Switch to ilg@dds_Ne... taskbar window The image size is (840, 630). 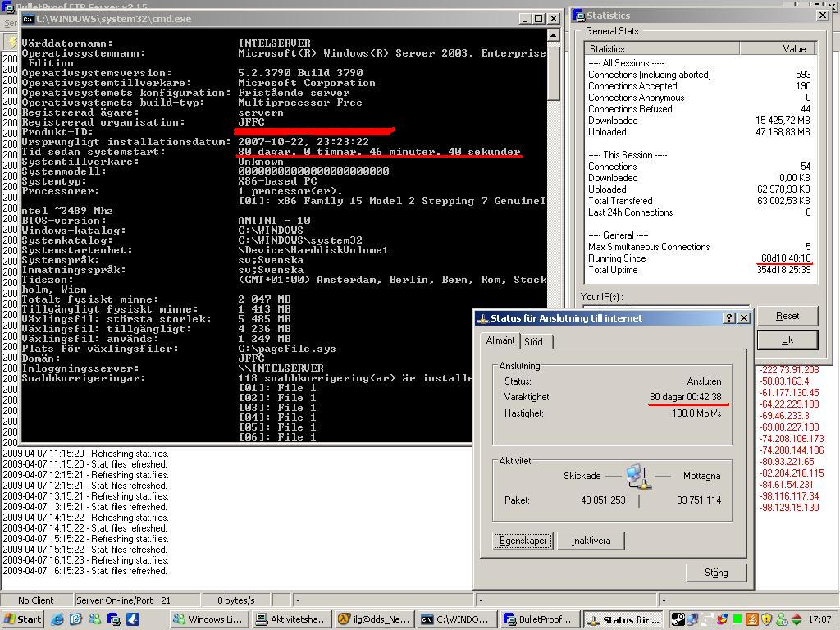click(375, 619)
